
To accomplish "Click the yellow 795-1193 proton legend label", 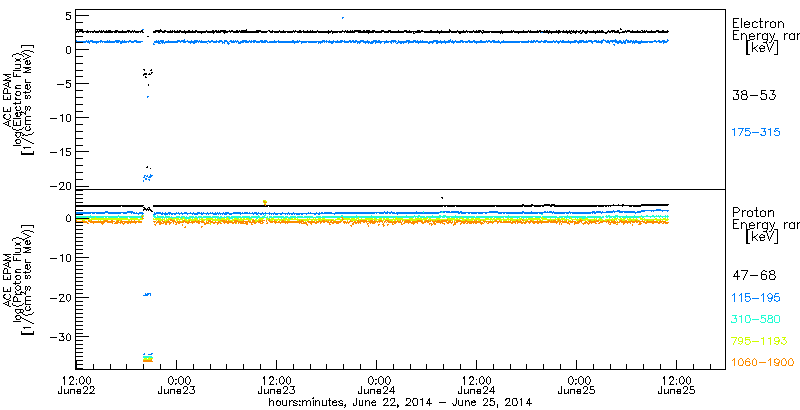I will pyautogui.click(x=760, y=341).
